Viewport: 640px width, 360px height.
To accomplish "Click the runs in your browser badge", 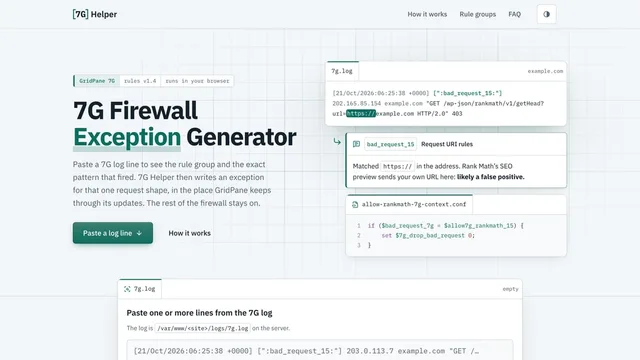I will click(197, 81).
